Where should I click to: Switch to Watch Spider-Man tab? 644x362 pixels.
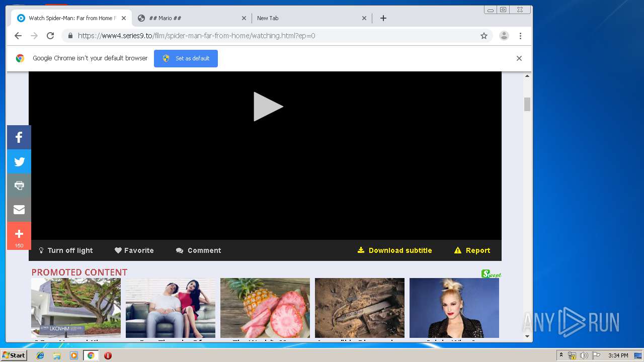[x=72, y=18]
